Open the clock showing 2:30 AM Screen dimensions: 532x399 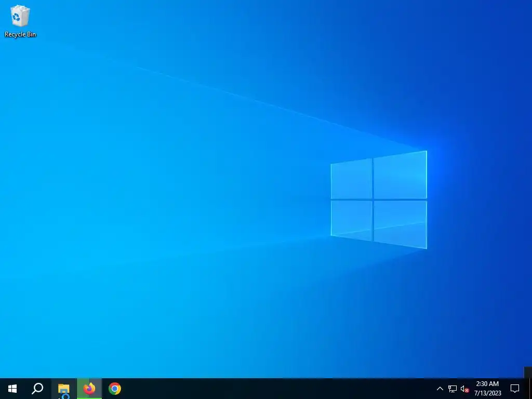click(x=487, y=389)
